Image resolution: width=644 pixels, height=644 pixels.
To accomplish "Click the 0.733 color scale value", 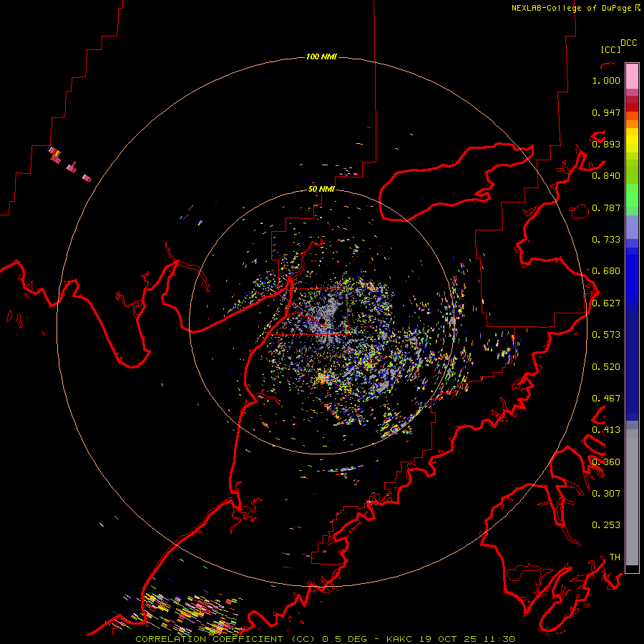I will coord(606,240).
